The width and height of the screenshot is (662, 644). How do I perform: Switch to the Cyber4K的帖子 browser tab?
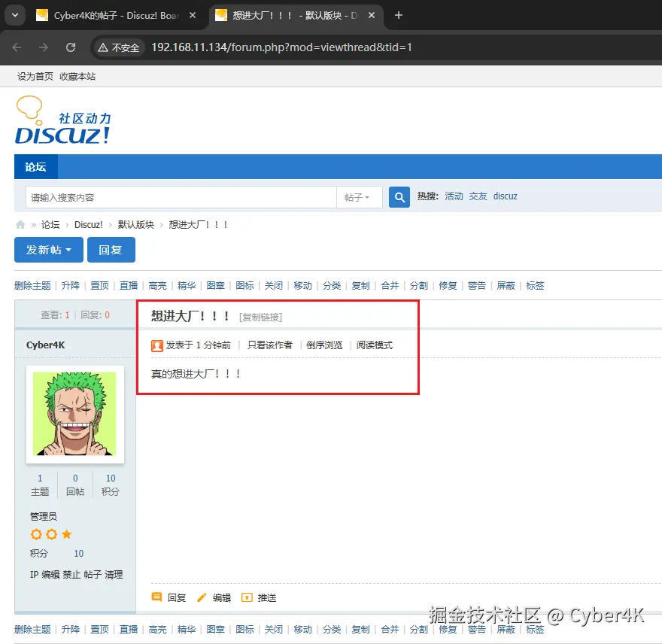click(x=113, y=14)
